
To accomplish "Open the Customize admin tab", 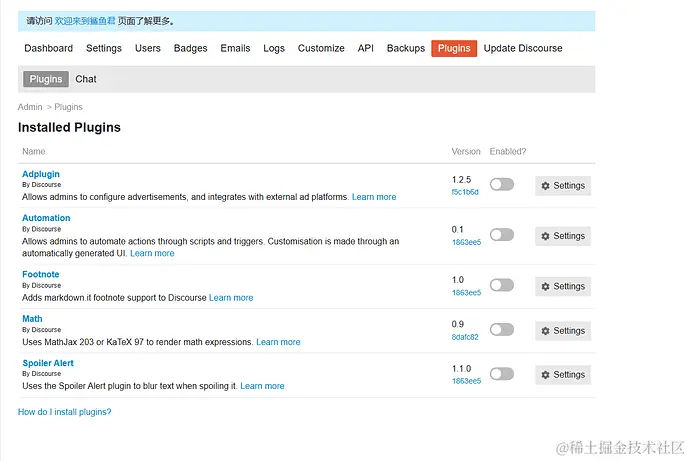I will tap(321, 48).
